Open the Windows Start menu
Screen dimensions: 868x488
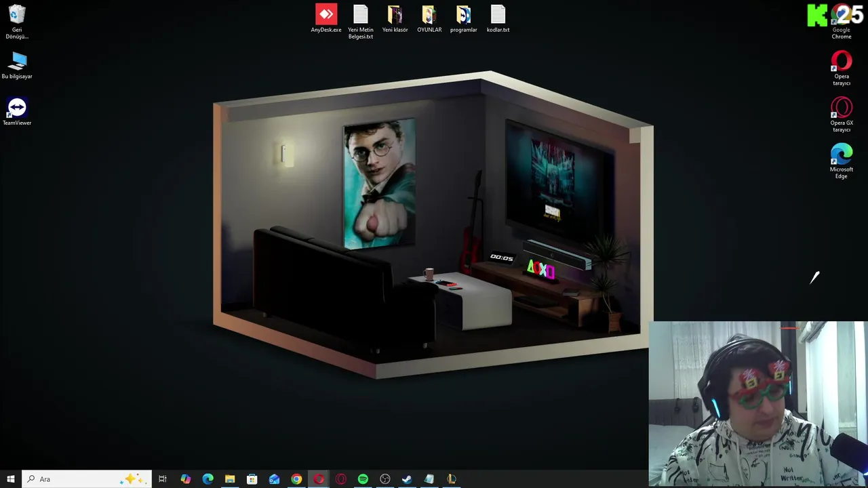[11, 479]
